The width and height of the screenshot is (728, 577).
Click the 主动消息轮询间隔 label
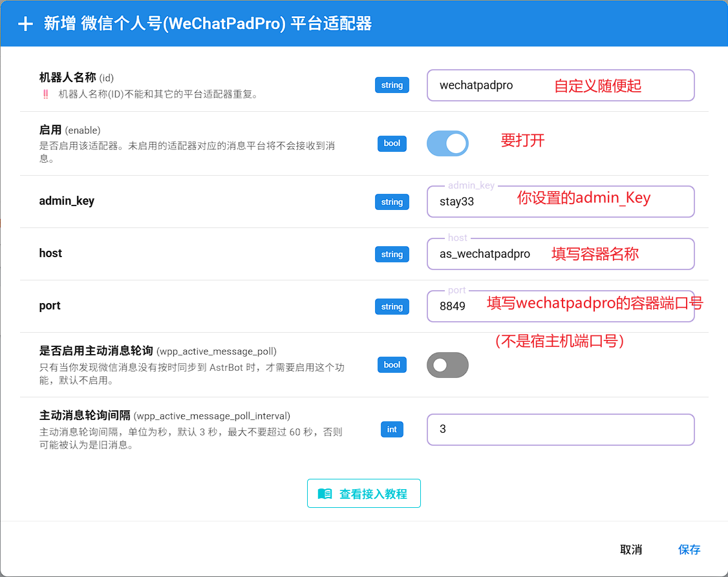pyautogui.click(x=165, y=415)
